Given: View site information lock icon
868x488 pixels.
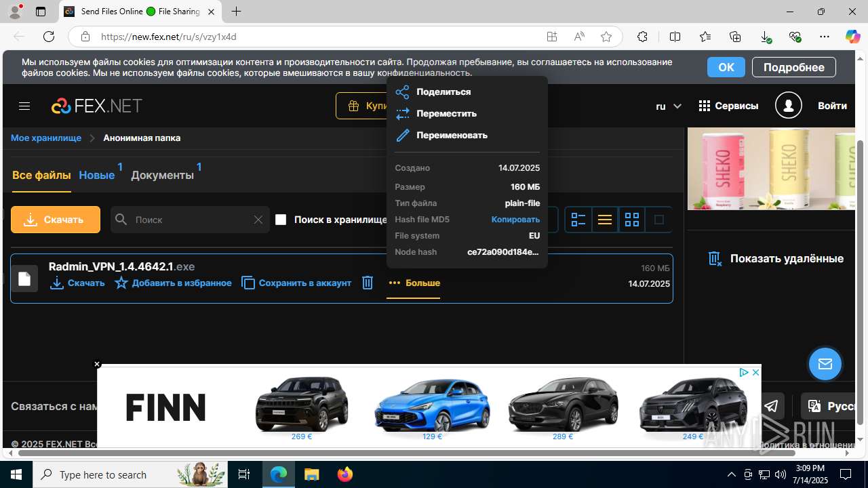Looking at the screenshot, I should click(x=85, y=37).
